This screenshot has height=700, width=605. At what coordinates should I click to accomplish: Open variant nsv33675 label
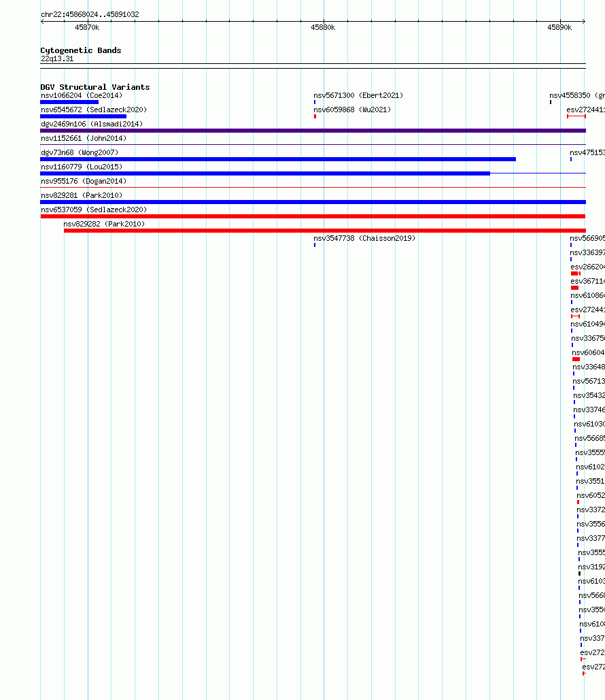[588, 338]
